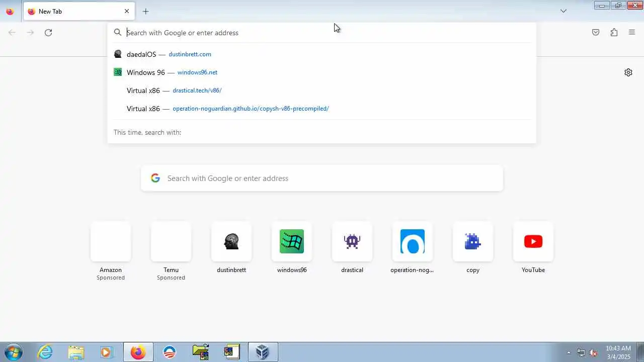Image resolution: width=644 pixels, height=362 pixels.
Task: Open a new tab with plus button
Action: tap(145, 11)
